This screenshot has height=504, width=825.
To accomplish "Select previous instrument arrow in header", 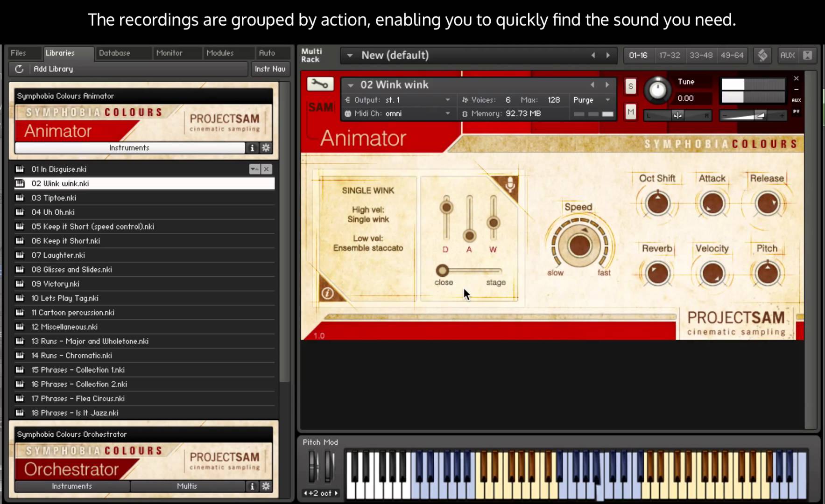I will [x=592, y=85].
